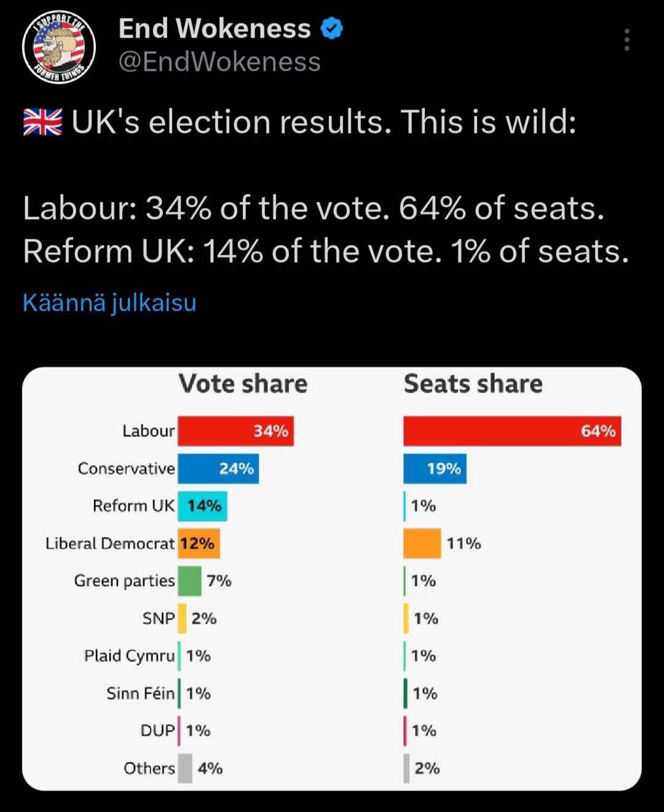Click the grey Others 4% vote bar

pyautogui.click(x=185, y=768)
